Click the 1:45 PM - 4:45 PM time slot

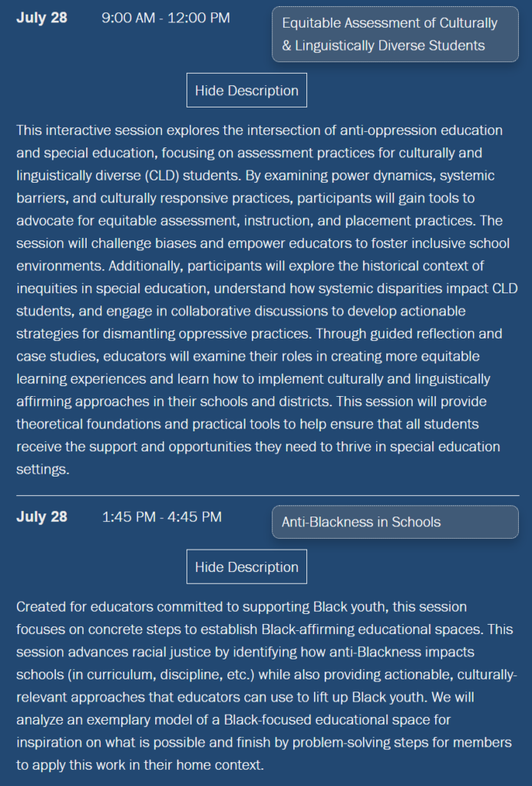click(162, 517)
